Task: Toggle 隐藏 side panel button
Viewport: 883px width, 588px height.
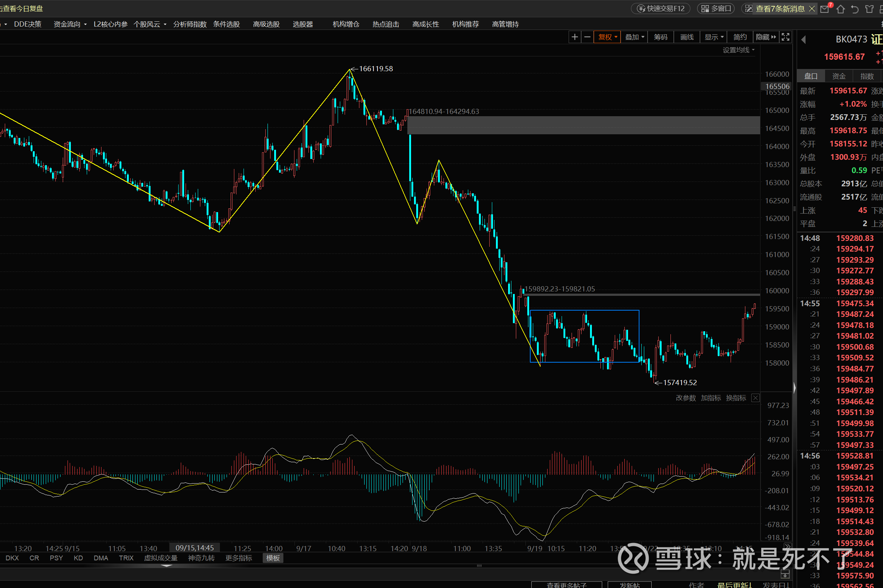Action: (766, 37)
